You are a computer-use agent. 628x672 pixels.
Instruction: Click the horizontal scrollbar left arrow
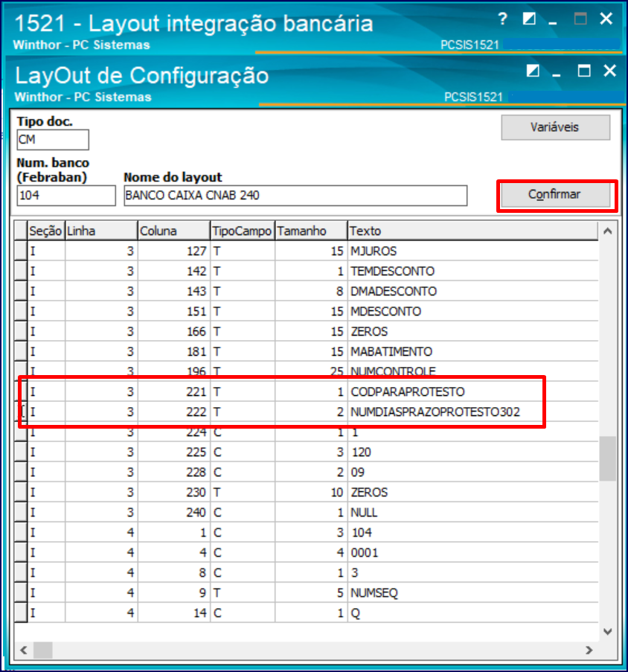coord(24,650)
